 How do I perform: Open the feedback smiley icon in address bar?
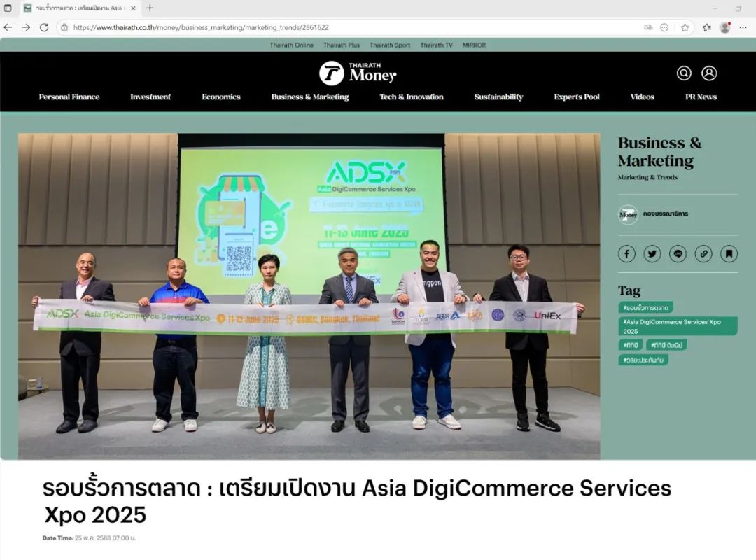(x=664, y=27)
